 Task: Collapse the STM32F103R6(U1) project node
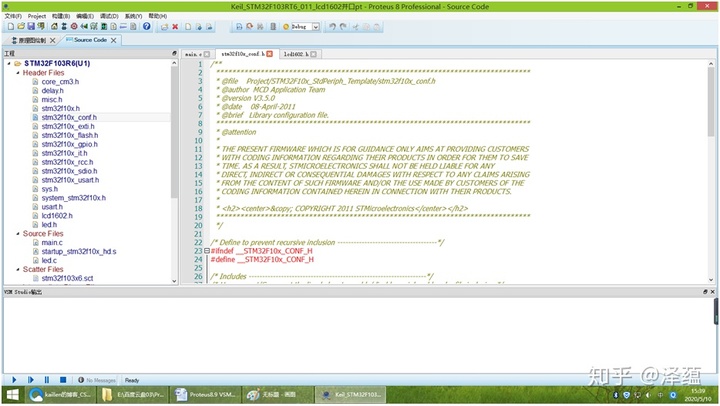9,63
